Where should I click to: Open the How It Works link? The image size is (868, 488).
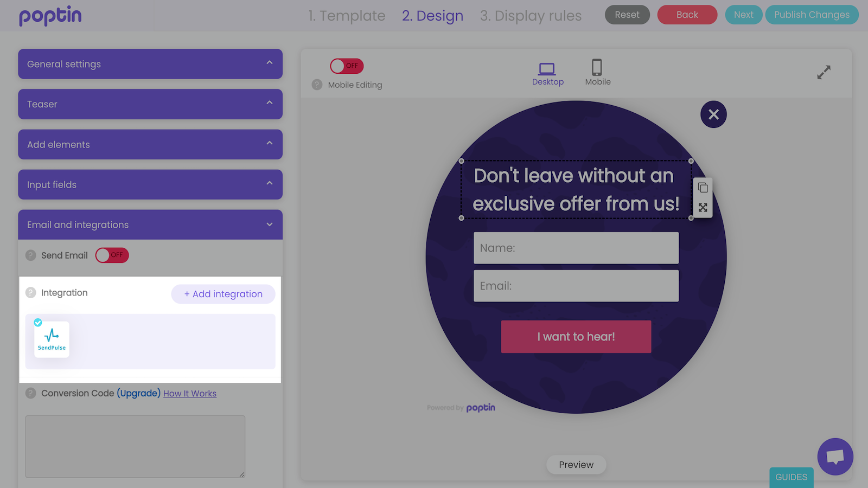tap(189, 394)
